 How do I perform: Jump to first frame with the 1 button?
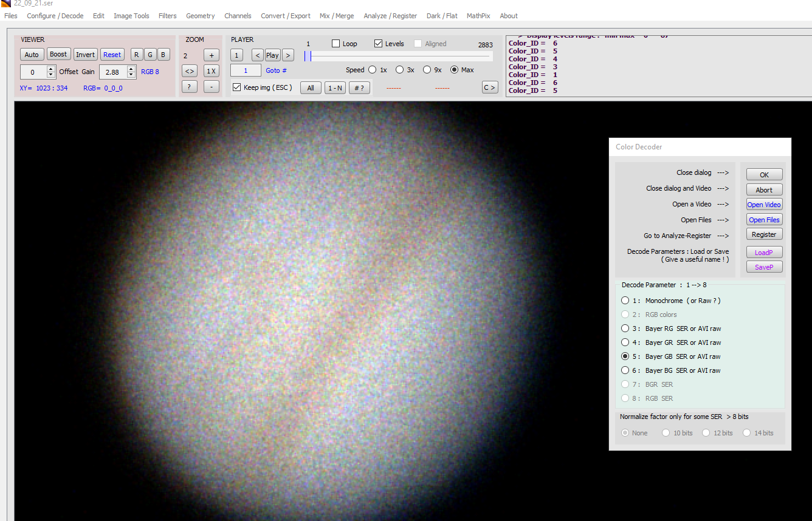point(237,55)
